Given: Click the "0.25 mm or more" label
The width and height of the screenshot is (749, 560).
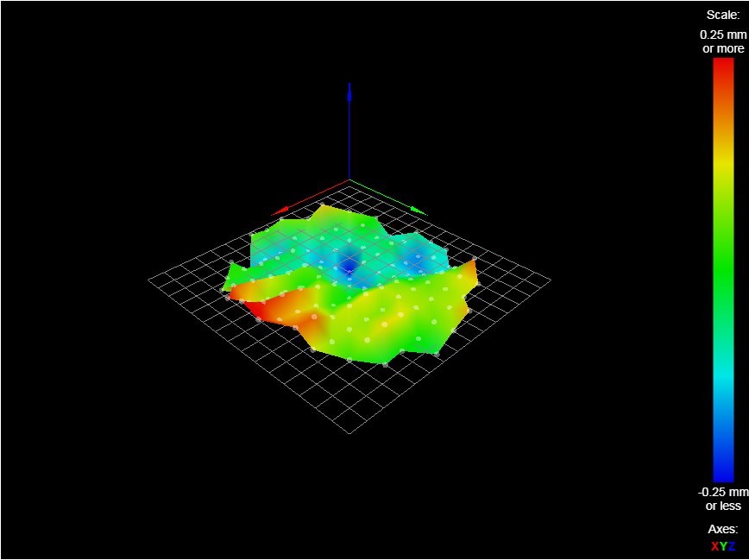Looking at the screenshot, I should 723,41.
